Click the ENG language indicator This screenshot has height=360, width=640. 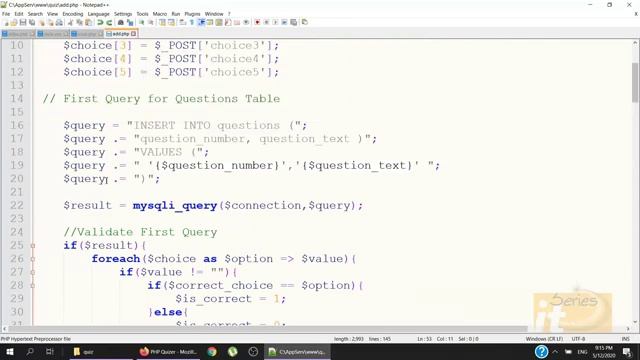(582, 351)
